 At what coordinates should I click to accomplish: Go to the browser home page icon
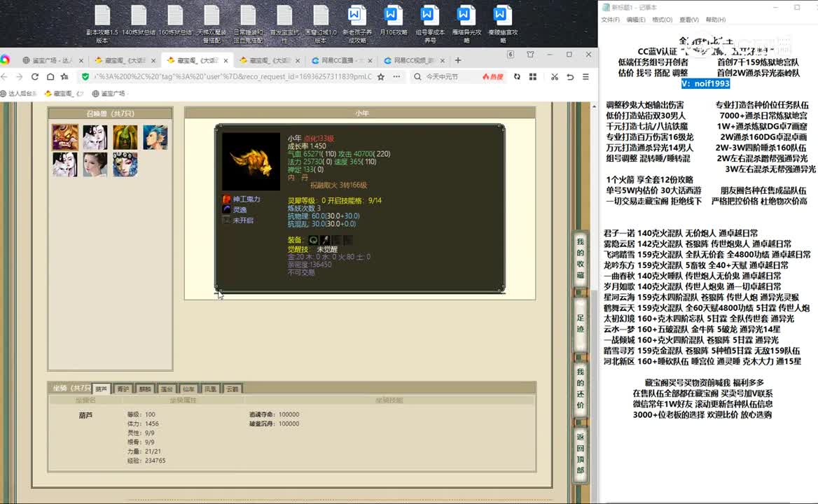pyautogui.click(x=50, y=76)
